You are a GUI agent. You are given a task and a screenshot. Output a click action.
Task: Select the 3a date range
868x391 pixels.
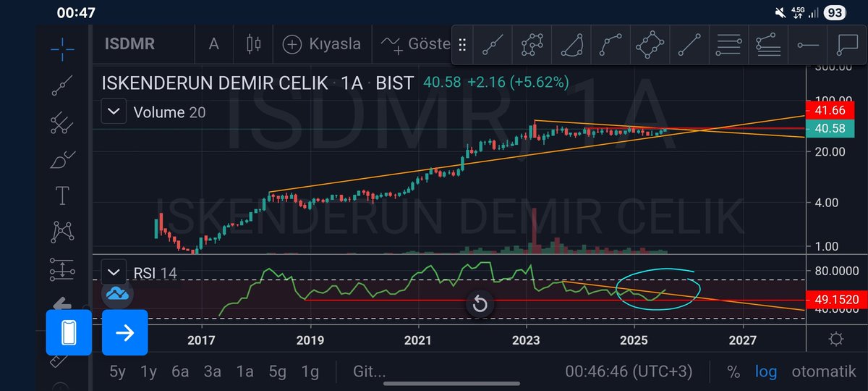tap(212, 372)
